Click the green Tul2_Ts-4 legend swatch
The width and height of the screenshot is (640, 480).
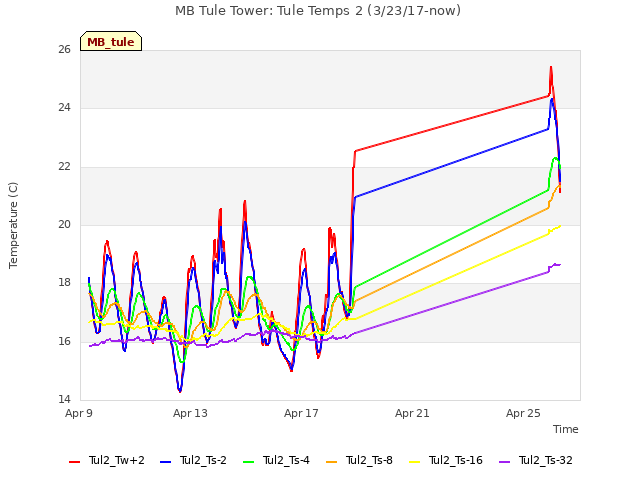pyautogui.click(x=249, y=462)
